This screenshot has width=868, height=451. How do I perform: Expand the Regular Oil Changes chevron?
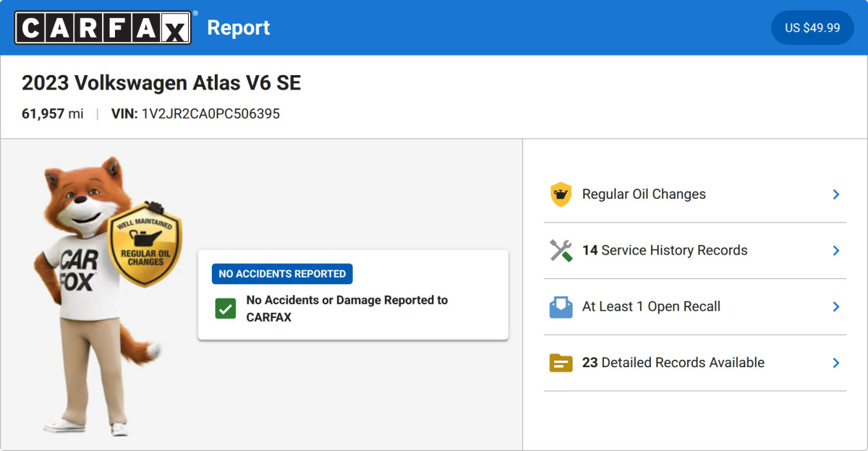(835, 194)
